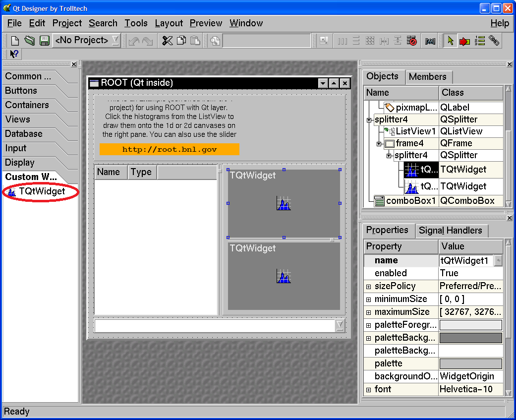This screenshot has height=420, width=516.
Task: Expand the font property
Action: point(368,390)
